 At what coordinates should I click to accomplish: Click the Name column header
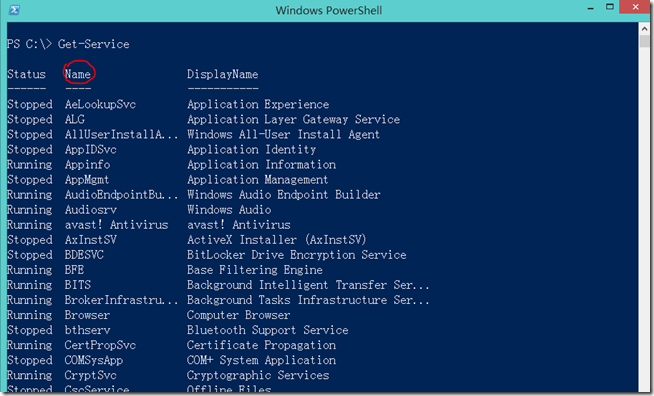[x=78, y=74]
